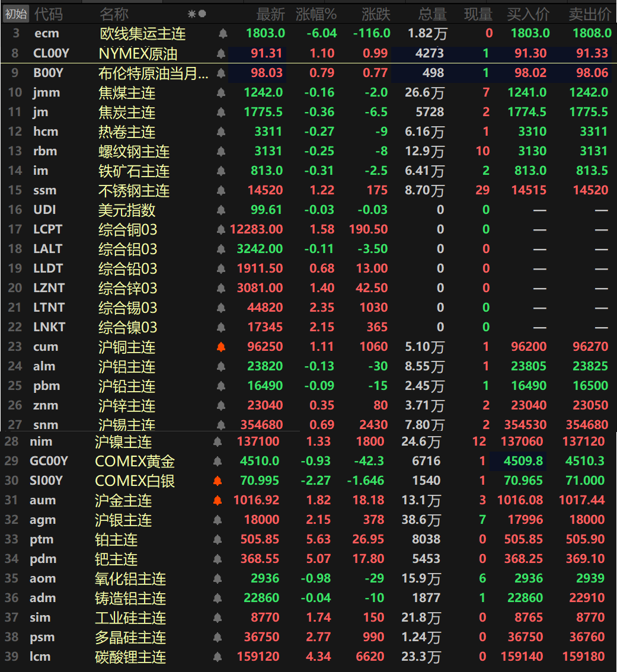This screenshot has height=672, width=617.
Task: Click the bell icon on the NYMEX原油 row
Action: (220, 53)
